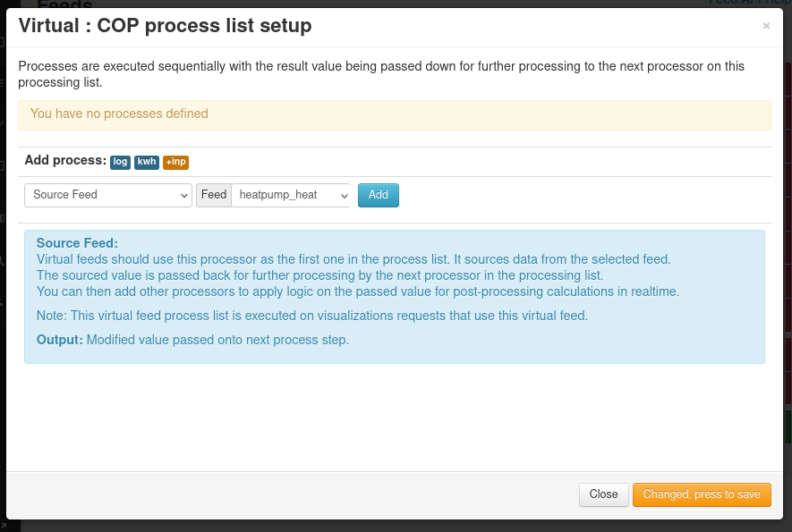Open the partially hidden Feed API Help link
The image size is (792, 532).
pos(750,3)
